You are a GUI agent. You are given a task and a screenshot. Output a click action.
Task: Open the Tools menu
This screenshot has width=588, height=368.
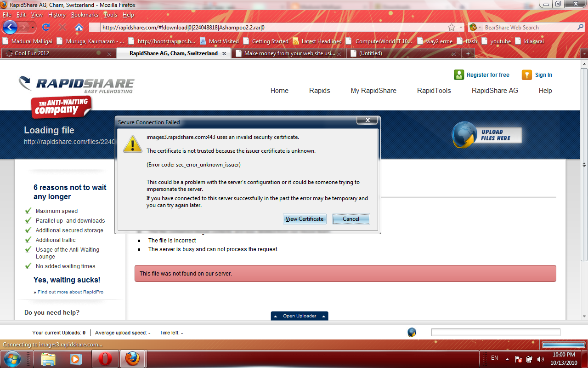[110, 15]
